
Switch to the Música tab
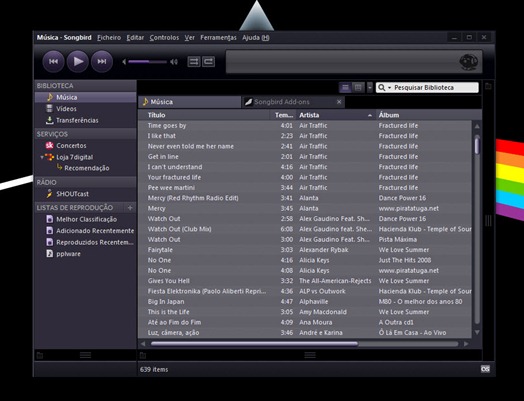tap(189, 102)
